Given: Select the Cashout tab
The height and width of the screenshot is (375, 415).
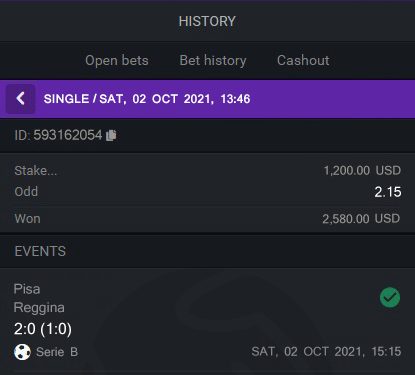Looking at the screenshot, I should tap(303, 60).
